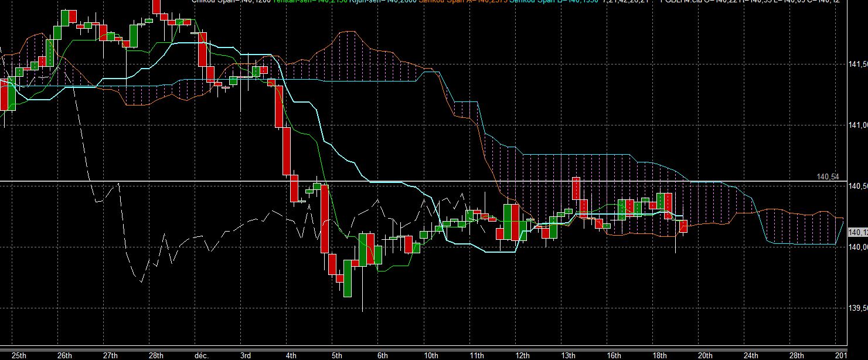The image size is (868, 360).
Task: Click the 28th date label following 24th
Action: point(796,355)
